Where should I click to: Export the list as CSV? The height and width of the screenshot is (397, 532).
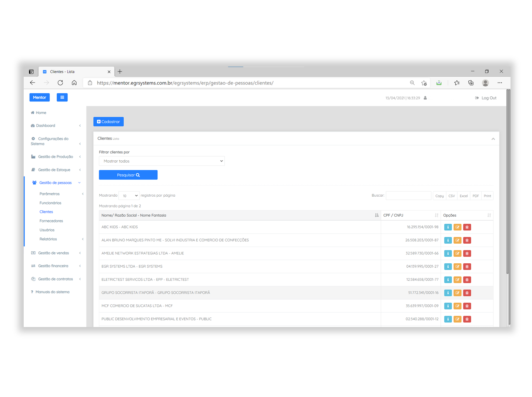pyautogui.click(x=452, y=196)
